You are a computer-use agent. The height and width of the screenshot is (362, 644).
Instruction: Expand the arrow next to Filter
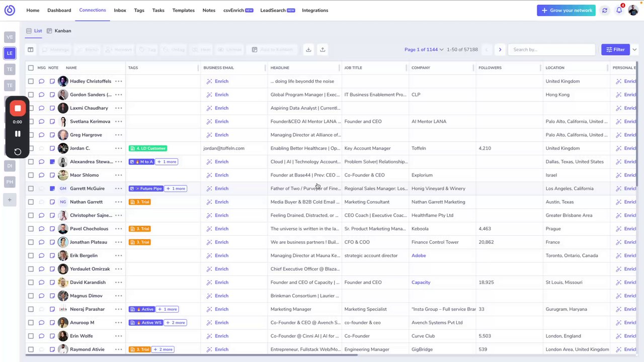(634, 49)
